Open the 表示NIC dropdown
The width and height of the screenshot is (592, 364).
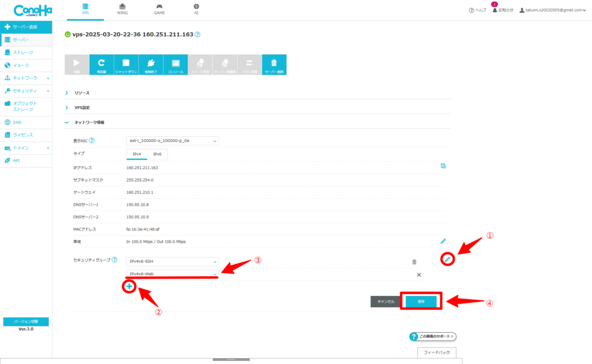tap(172, 140)
